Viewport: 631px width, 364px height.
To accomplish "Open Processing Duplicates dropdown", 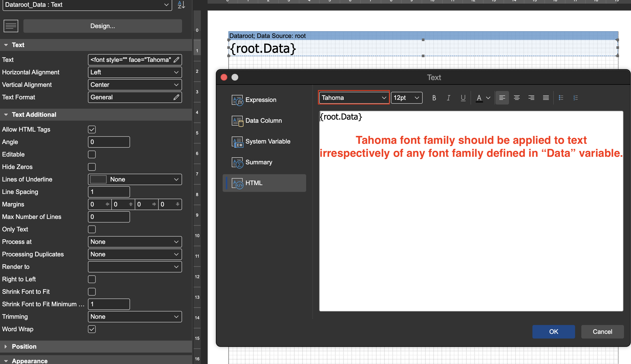I will 135,254.
